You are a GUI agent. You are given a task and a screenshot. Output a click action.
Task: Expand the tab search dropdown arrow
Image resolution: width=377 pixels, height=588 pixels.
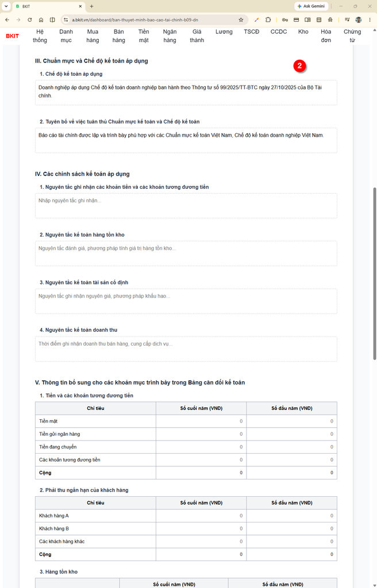[x=6, y=6]
